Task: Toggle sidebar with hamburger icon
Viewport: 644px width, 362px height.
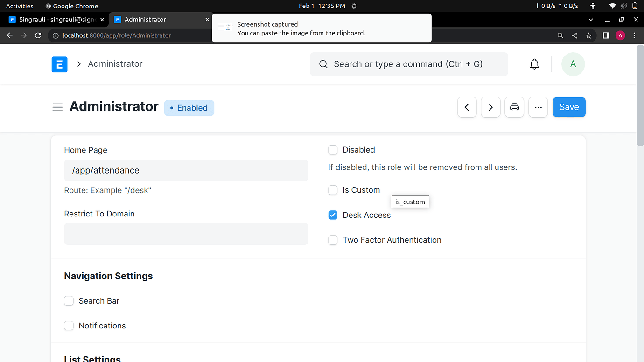Action: [57, 107]
